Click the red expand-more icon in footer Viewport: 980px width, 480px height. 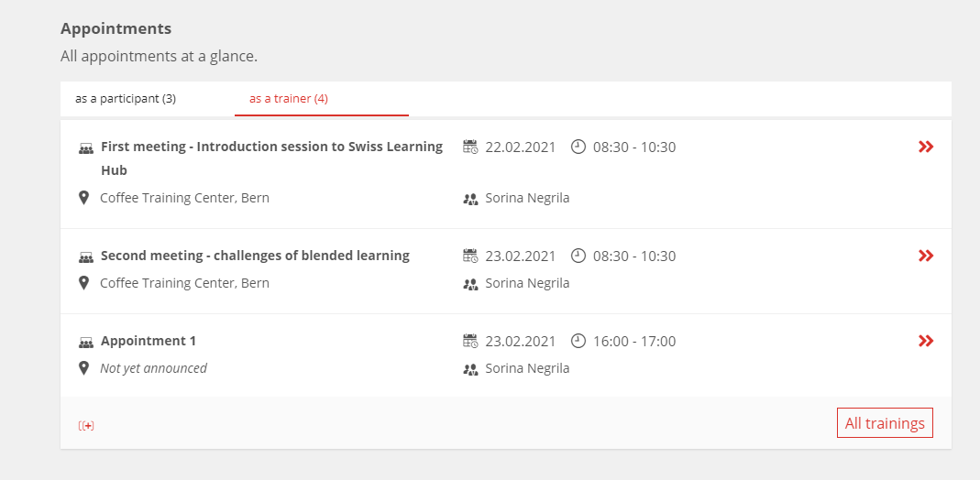click(86, 426)
